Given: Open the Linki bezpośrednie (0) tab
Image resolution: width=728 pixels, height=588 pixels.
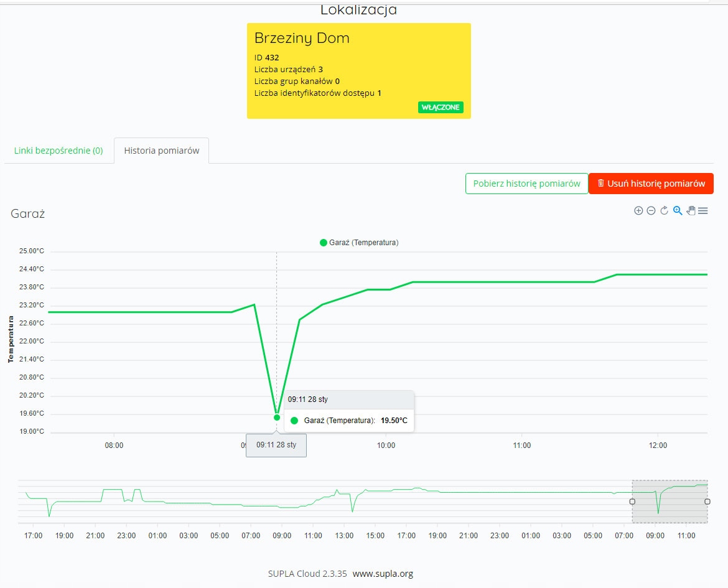Looking at the screenshot, I should [58, 150].
